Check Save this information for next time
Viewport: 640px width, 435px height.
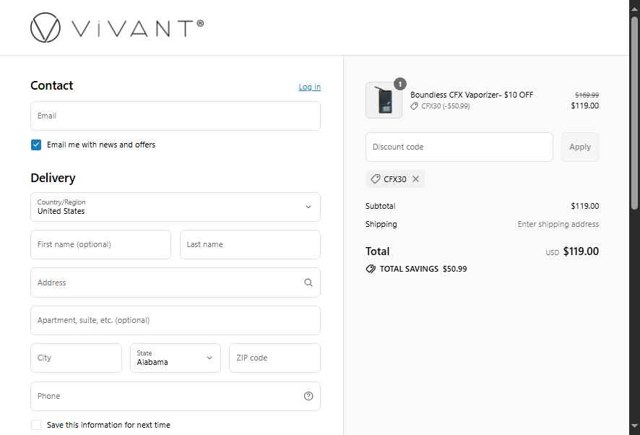coord(36,425)
